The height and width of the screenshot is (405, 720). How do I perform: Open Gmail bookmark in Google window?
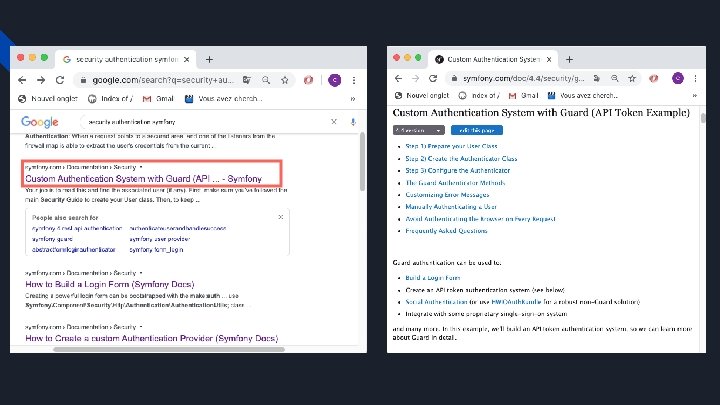coord(158,98)
